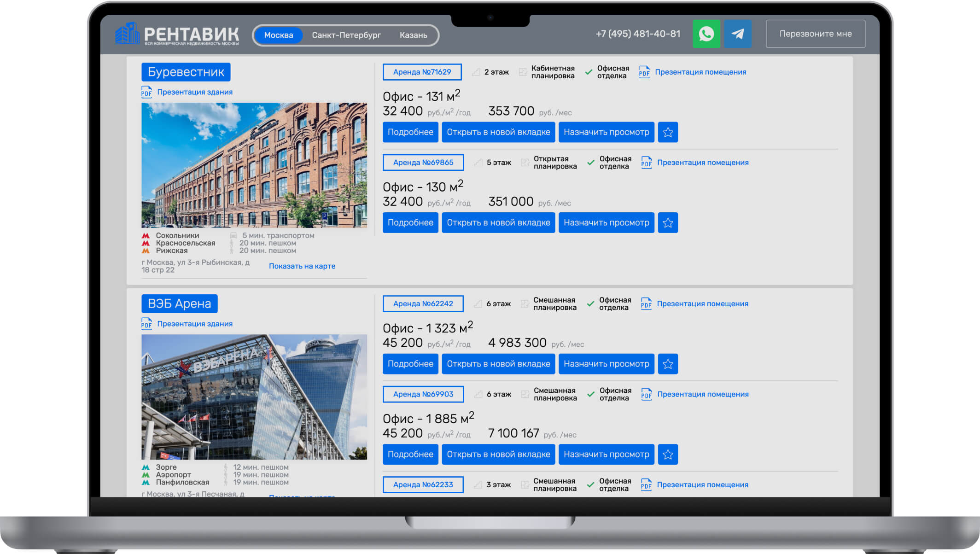Viewport: 980px width, 554px height.
Task: Expand Подробнее for office 1 323 м²
Action: 410,364
